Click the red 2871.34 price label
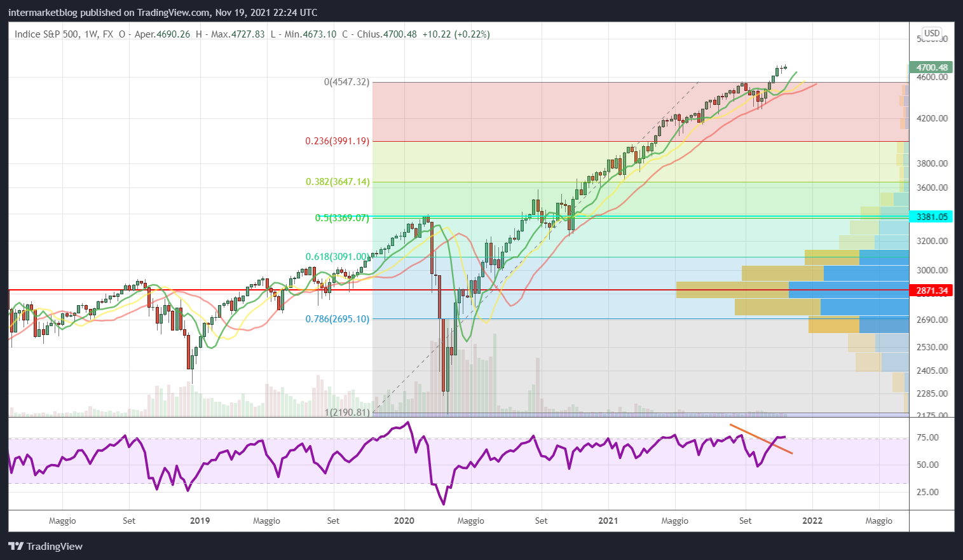This screenshot has height=560, width=963. [931, 290]
